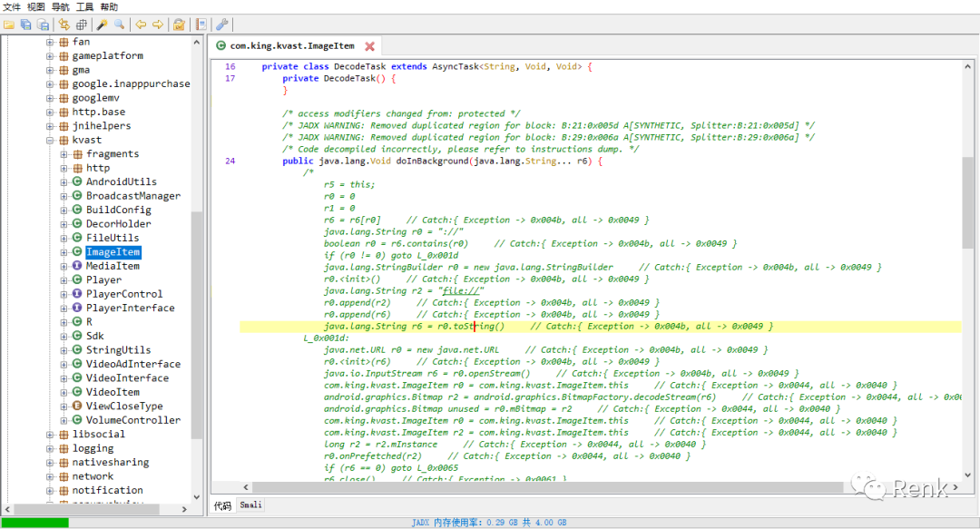Click the logging package icon
Image resolution: width=980 pixels, height=529 pixels.
tap(64, 448)
